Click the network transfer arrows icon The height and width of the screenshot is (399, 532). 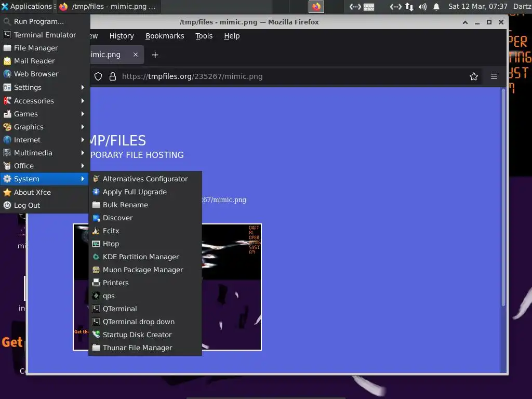coord(409,7)
